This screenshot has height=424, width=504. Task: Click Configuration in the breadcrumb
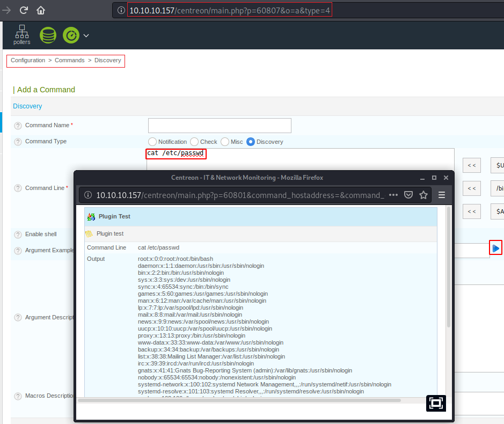click(28, 60)
